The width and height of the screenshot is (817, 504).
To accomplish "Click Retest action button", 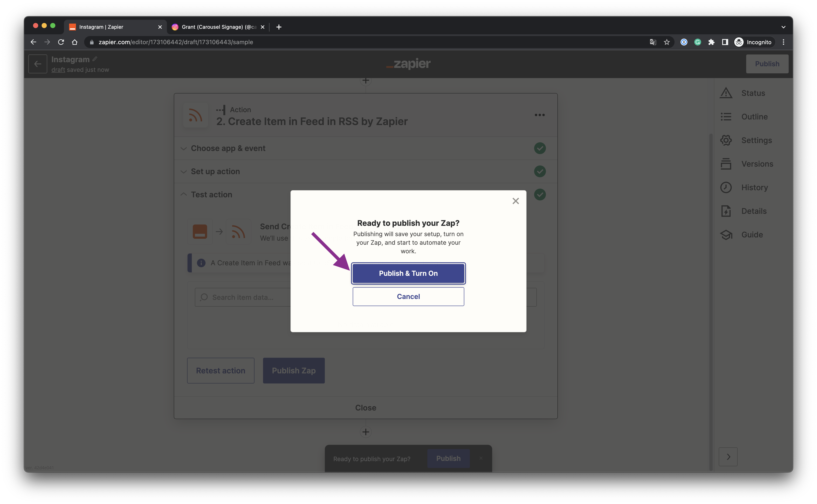I will click(x=220, y=371).
